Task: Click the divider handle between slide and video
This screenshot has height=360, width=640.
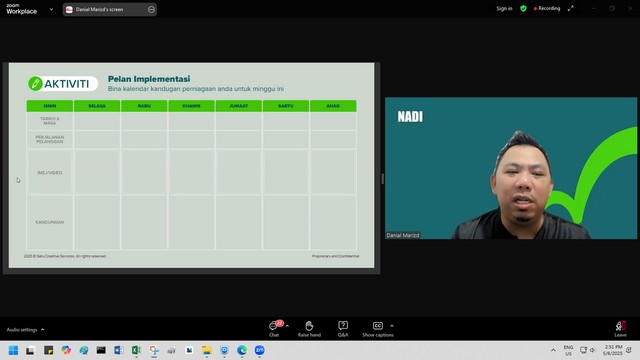Action: click(382, 179)
